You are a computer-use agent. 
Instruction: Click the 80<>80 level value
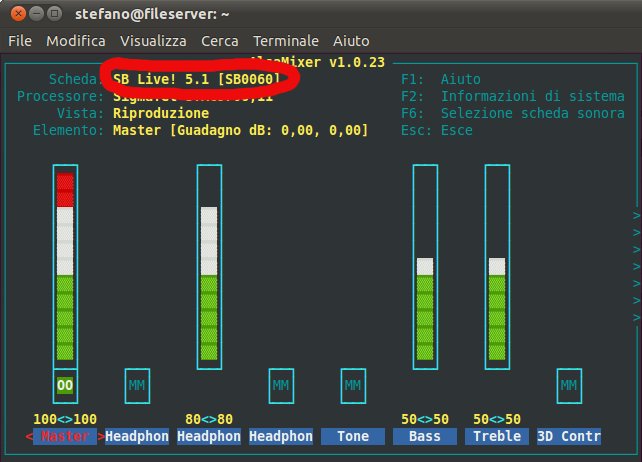[x=209, y=419]
